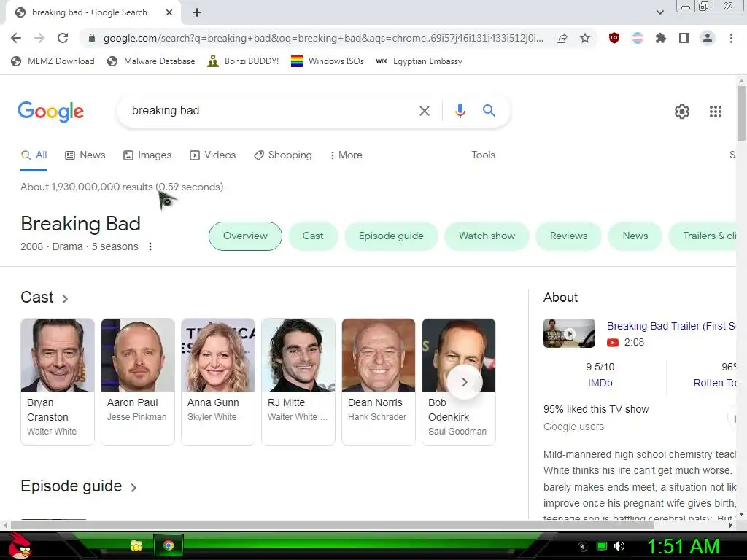Click the horizontal scrollbar thumb
Screen dimensions: 747x560
(x=332, y=525)
